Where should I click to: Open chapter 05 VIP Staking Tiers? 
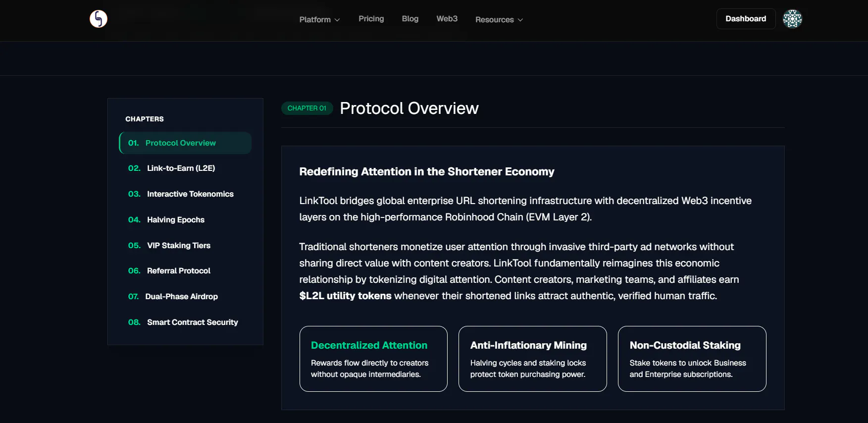[x=185, y=245]
